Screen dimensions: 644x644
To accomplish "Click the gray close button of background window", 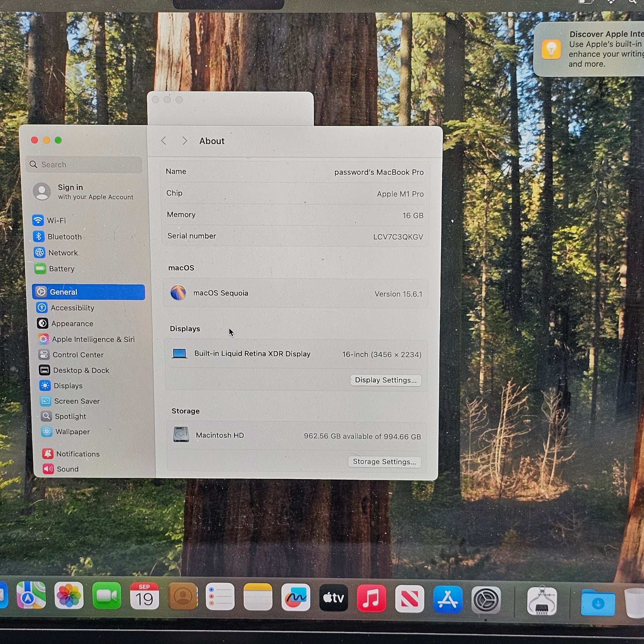I will coord(155,100).
